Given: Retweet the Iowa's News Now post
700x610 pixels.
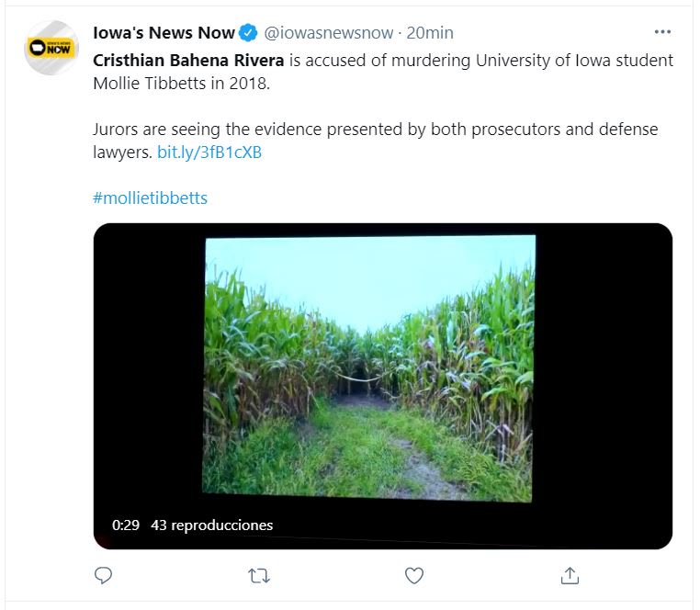Looking at the screenshot, I should point(259,576).
